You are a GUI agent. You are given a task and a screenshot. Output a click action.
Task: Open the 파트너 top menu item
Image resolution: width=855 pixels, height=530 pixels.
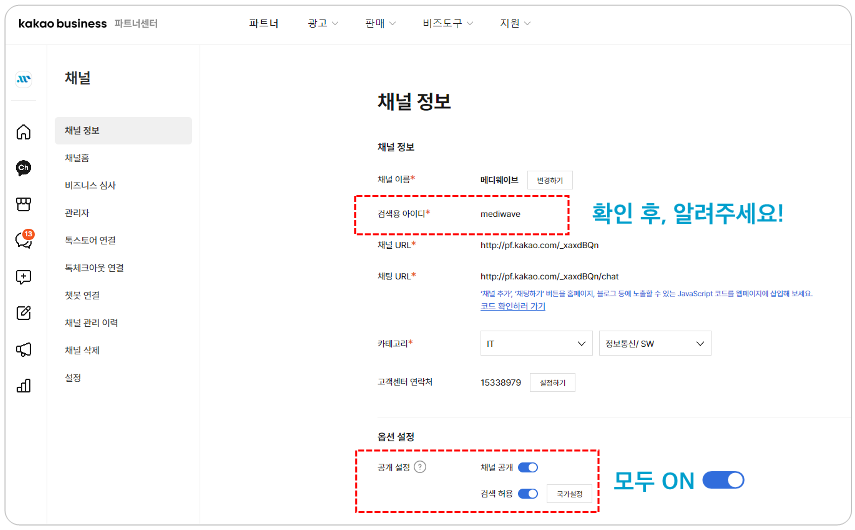click(264, 23)
